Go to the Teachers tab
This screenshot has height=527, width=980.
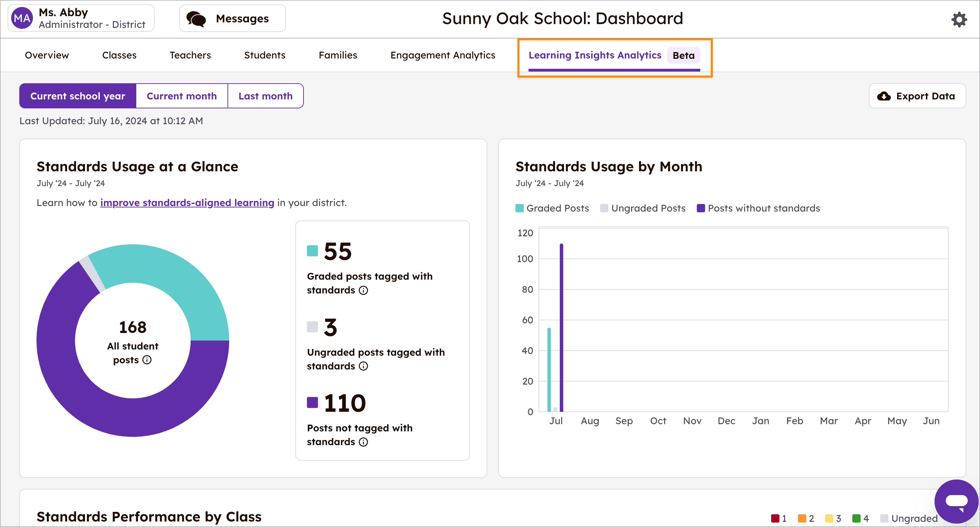(x=190, y=55)
